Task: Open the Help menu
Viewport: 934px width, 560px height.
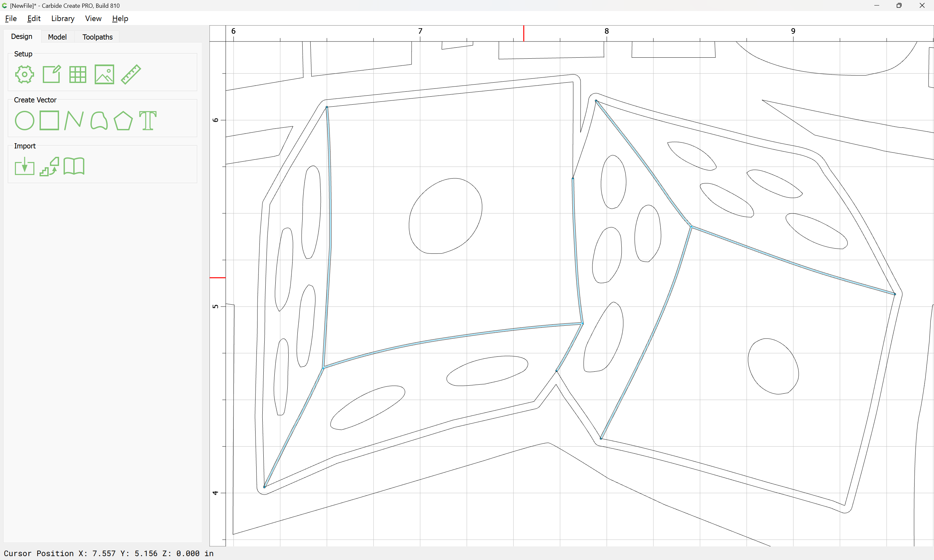Action: [x=120, y=18]
